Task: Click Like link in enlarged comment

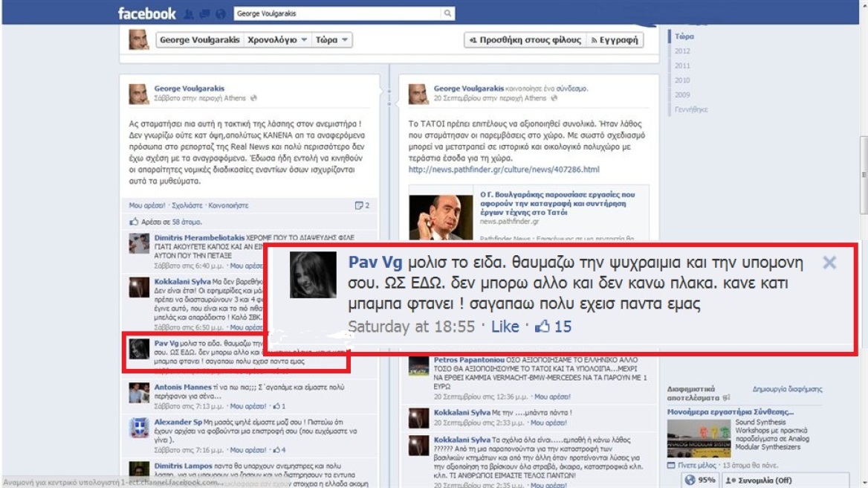Action: 505,327
